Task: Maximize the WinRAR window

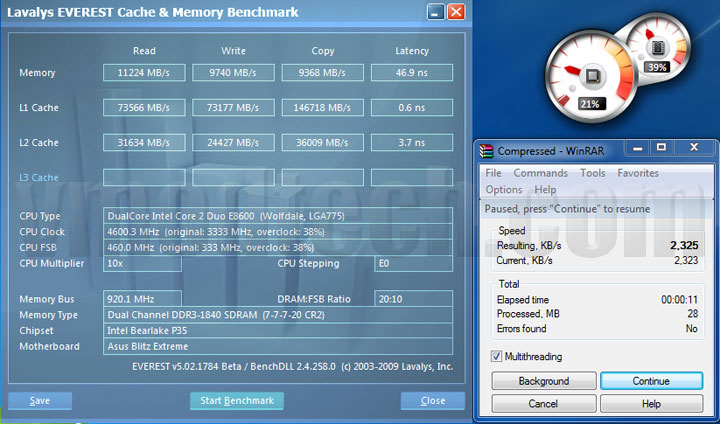Action: coord(661,148)
